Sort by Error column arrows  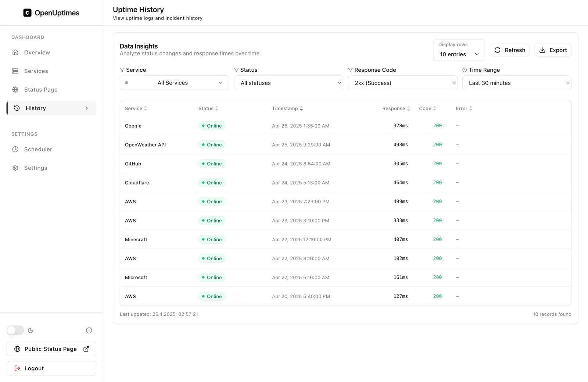pos(471,108)
